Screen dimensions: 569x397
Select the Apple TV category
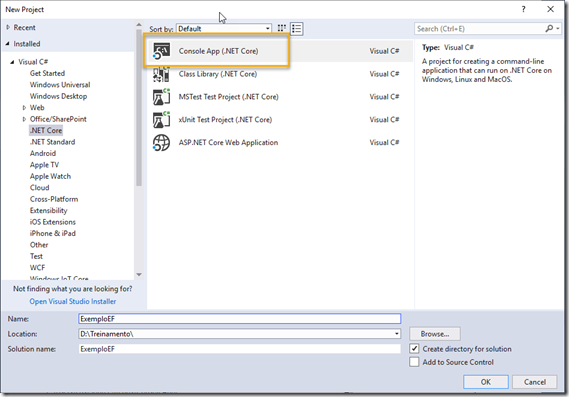tap(44, 165)
